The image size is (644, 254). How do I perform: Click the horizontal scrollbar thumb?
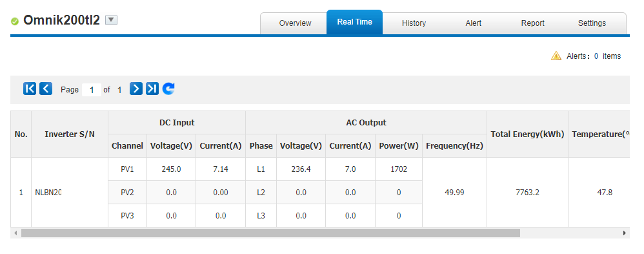click(x=270, y=233)
